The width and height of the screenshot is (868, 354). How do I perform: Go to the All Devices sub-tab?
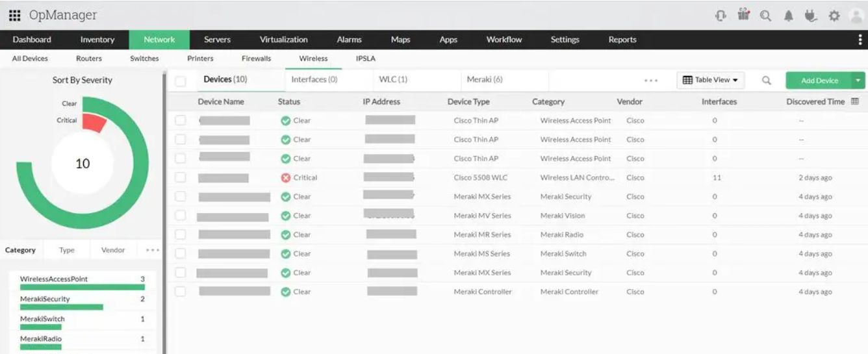(30, 58)
